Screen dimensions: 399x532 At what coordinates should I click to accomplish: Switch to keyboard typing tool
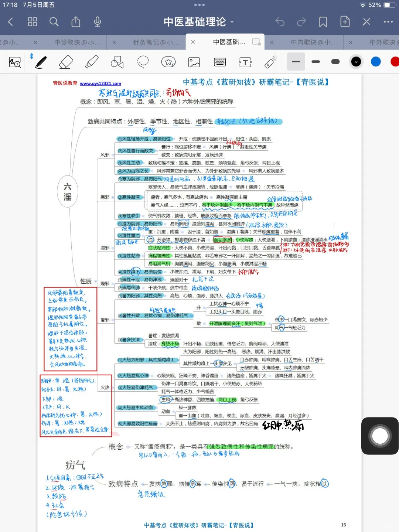click(220, 62)
